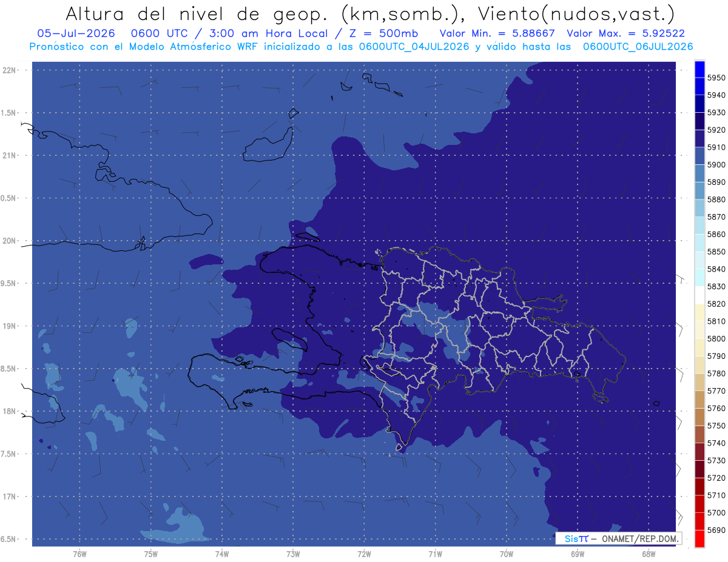Select the "Z = 500mb" level label
Viewport: 728px width, 562px height.
[383, 34]
